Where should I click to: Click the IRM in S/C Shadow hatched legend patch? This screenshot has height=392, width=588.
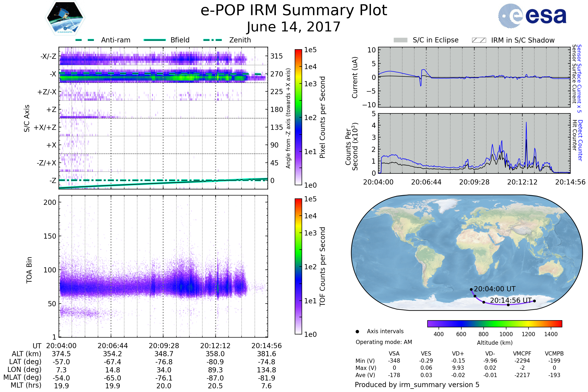(479, 40)
